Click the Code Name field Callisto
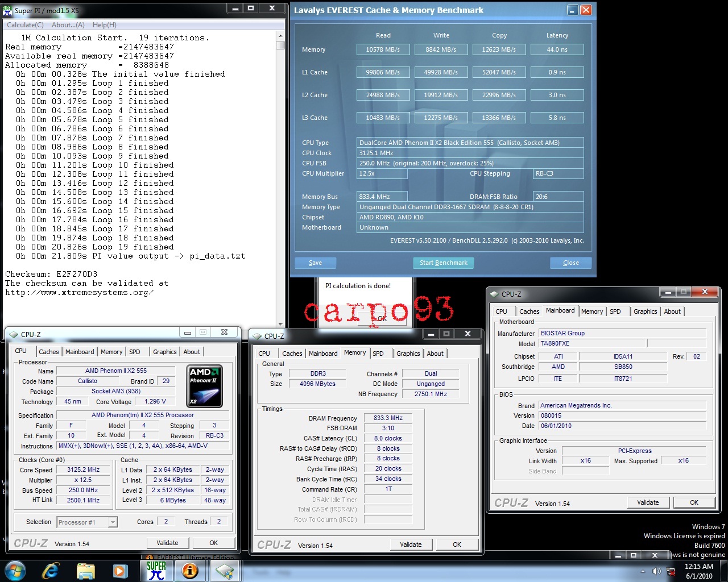Screen dimensions: 728x582 pos(88,381)
